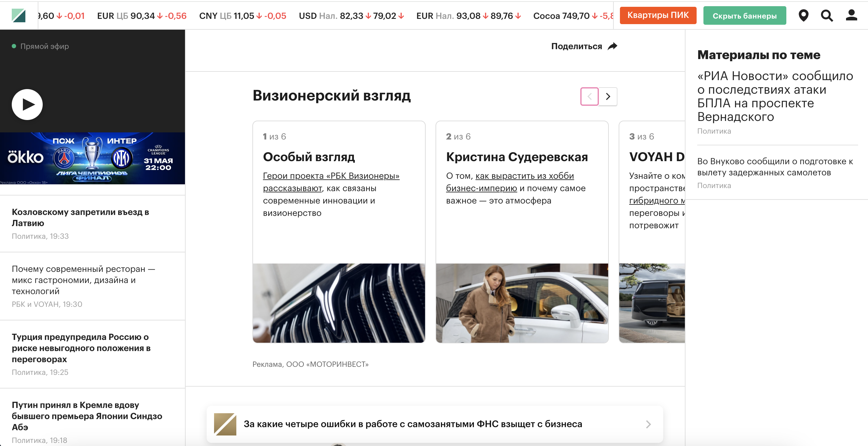Open the black minivan image in card 3
This screenshot has width=868, height=446.
[652, 303]
